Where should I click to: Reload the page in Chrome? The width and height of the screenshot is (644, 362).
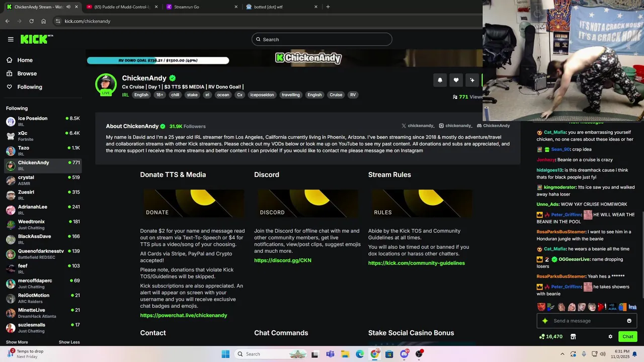click(x=31, y=21)
